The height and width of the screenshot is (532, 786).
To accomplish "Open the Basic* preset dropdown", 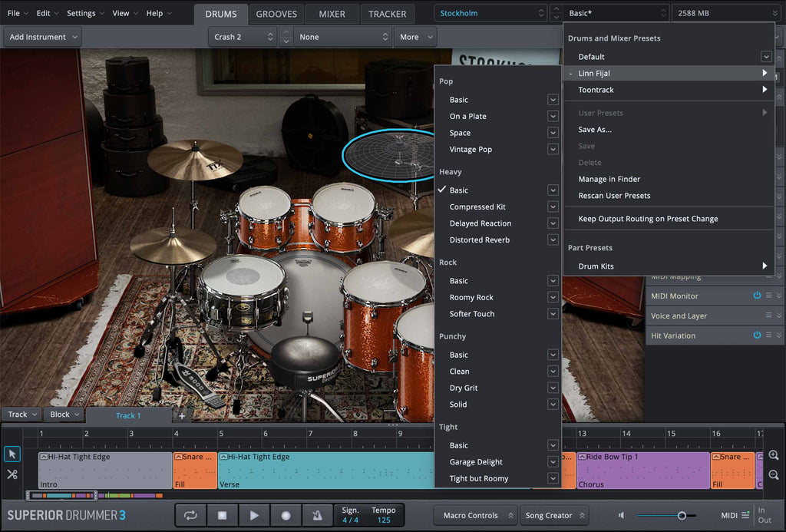I will (616, 14).
